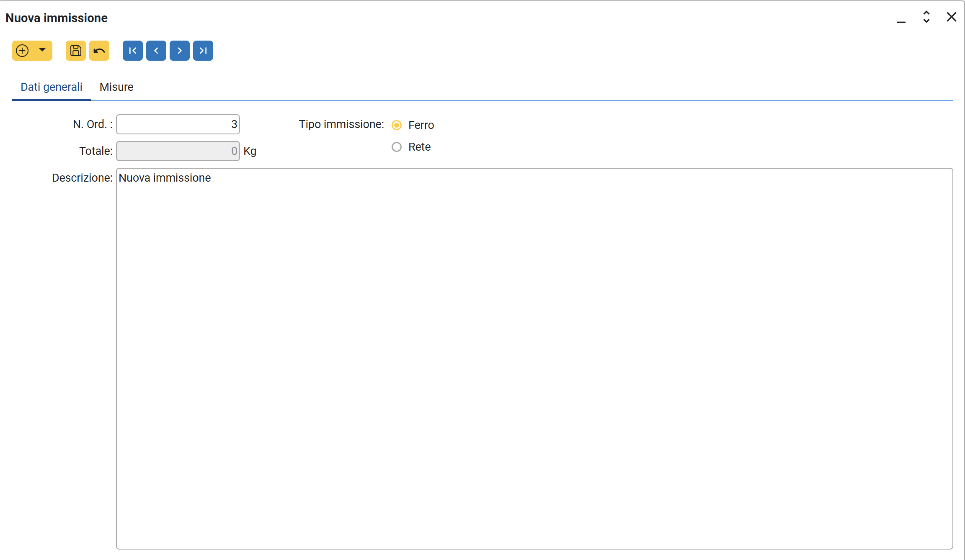Switch to the Misure tab
965x560 pixels.
click(116, 87)
